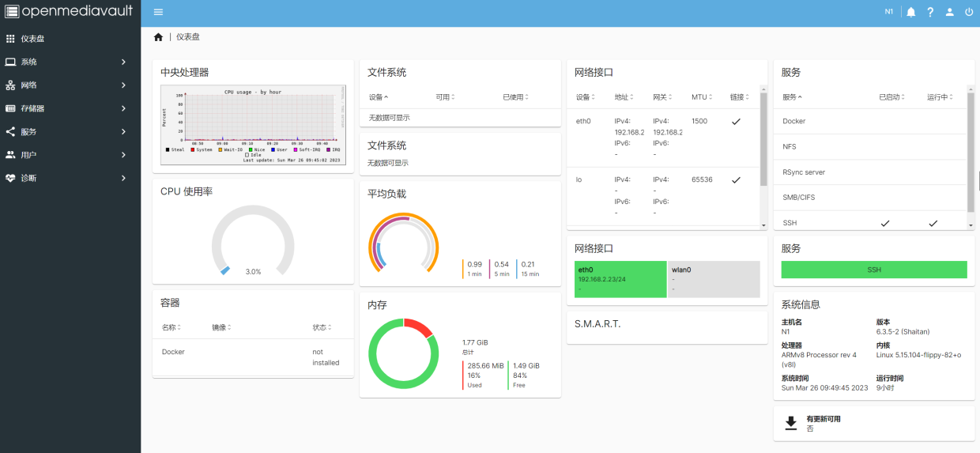The height and width of the screenshot is (453, 980).
Task: Select the gray wlan0 interface tile
Action: click(714, 279)
